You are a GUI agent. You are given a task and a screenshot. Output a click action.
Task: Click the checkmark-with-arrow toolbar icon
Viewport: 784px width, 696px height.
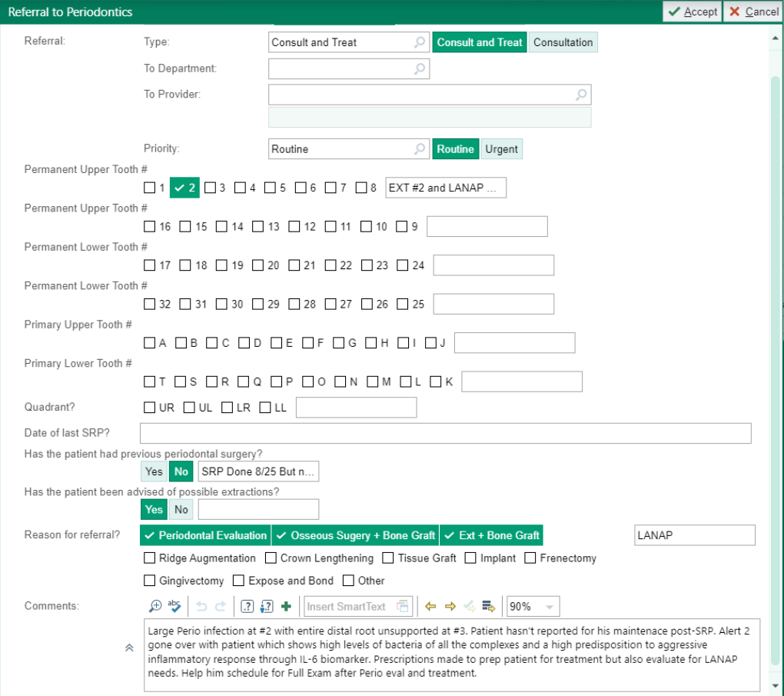pyautogui.click(x=469, y=607)
